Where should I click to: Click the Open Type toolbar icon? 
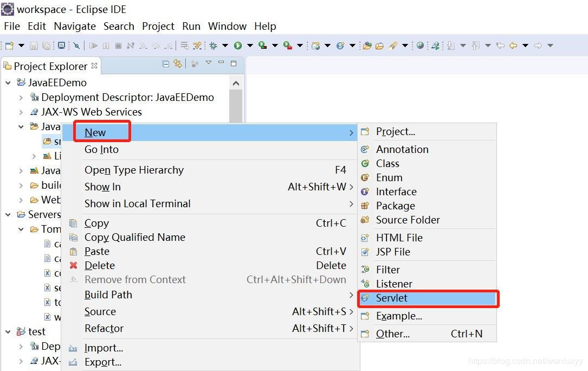[x=367, y=46]
